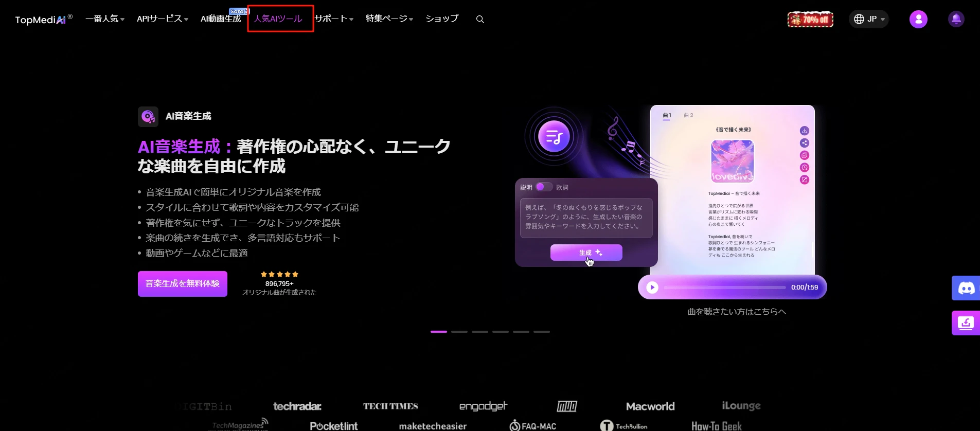This screenshot has height=431, width=980.
Task: Click the TECH TIMES logo
Action: (390, 406)
